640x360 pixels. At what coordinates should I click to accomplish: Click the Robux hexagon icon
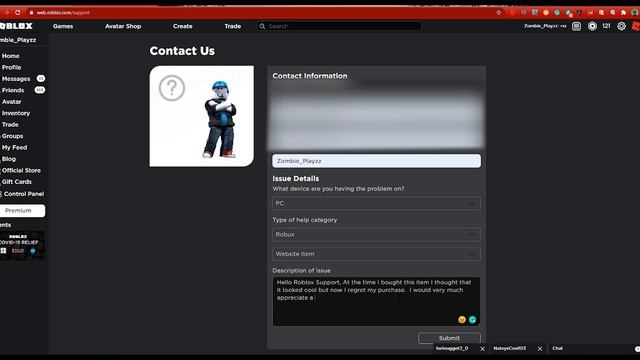coord(592,26)
